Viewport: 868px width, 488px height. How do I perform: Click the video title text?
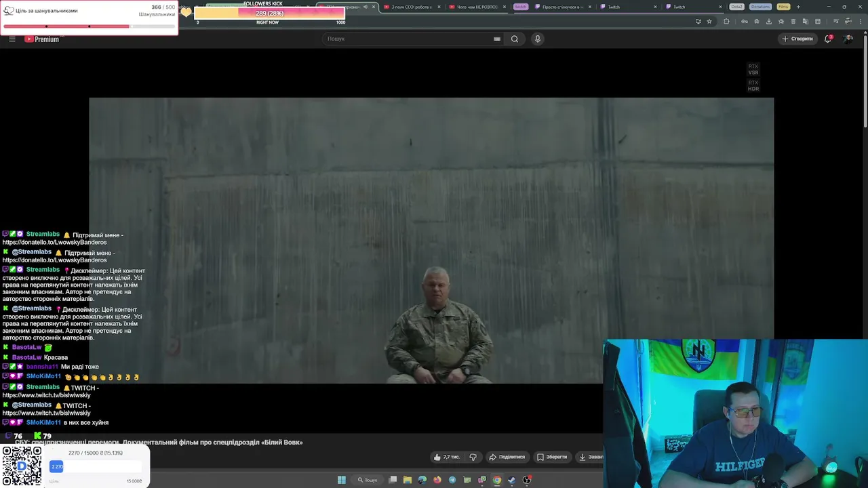(159, 442)
